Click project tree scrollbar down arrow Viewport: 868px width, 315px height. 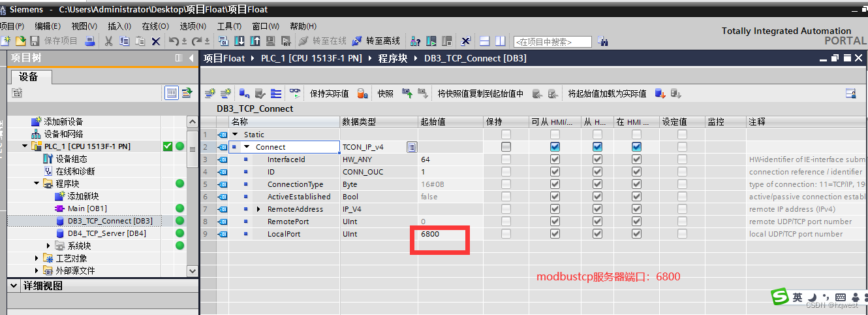click(x=192, y=271)
